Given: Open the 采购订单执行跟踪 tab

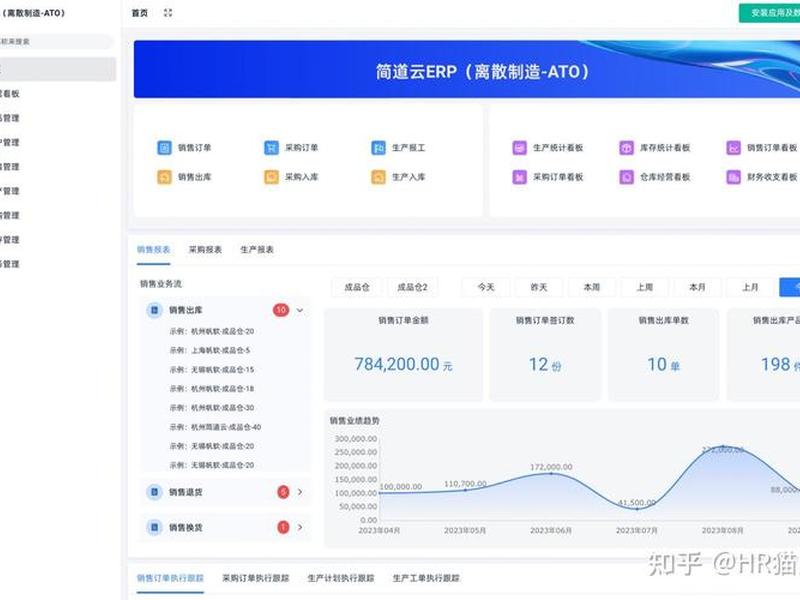Looking at the screenshot, I should 256,578.
